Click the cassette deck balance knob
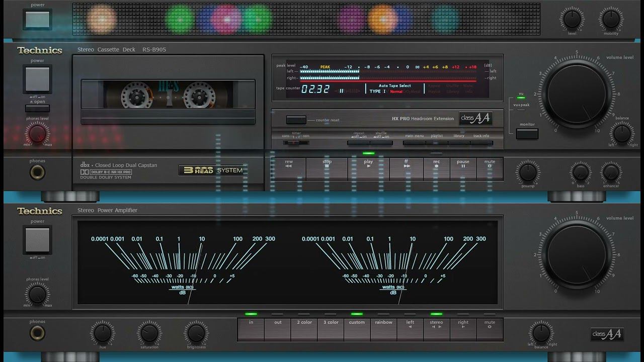Viewport: 644px width, 362px height. click(x=621, y=134)
